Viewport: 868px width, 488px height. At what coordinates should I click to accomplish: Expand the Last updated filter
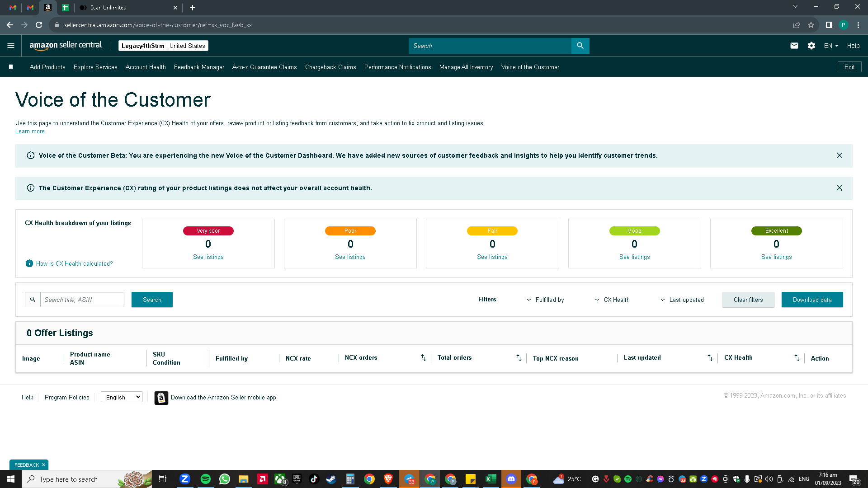pyautogui.click(x=682, y=300)
